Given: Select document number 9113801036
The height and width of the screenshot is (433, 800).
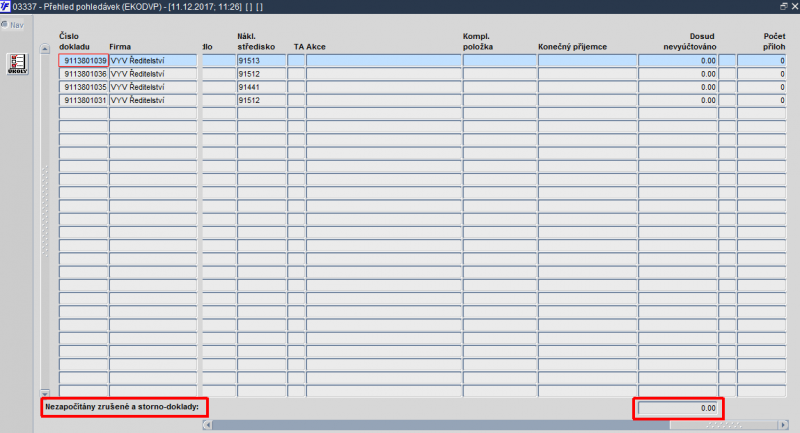Looking at the screenshot, I should click(84, 73).
